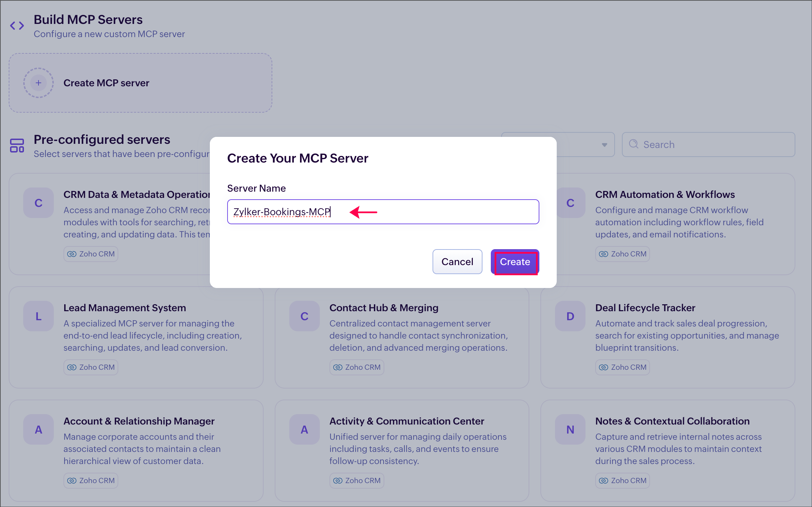This screenshot has height=507, width=812.
Task: Click the plus icon for Create MCP server
Action: tap(39, 83)
